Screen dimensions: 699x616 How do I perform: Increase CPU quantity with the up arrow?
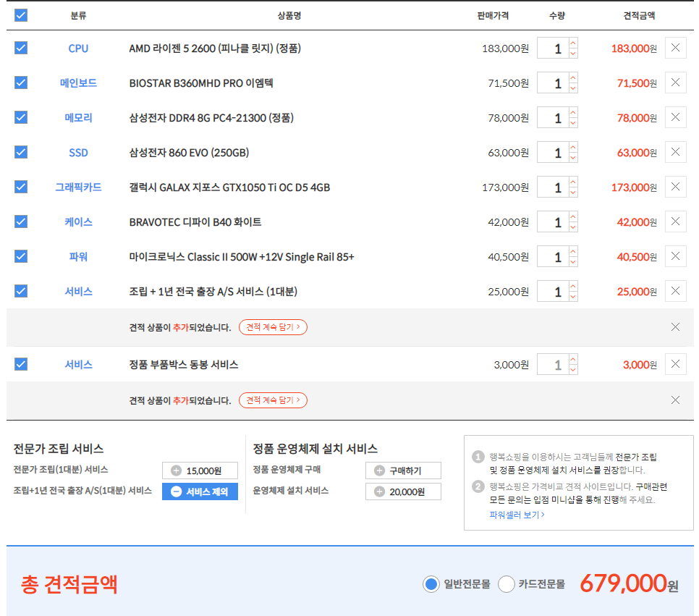point(573,43)
